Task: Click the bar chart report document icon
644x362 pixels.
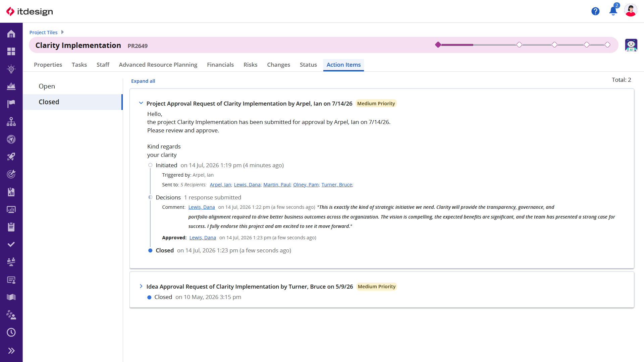Action: pyautogui.click(x=11, y=192)
